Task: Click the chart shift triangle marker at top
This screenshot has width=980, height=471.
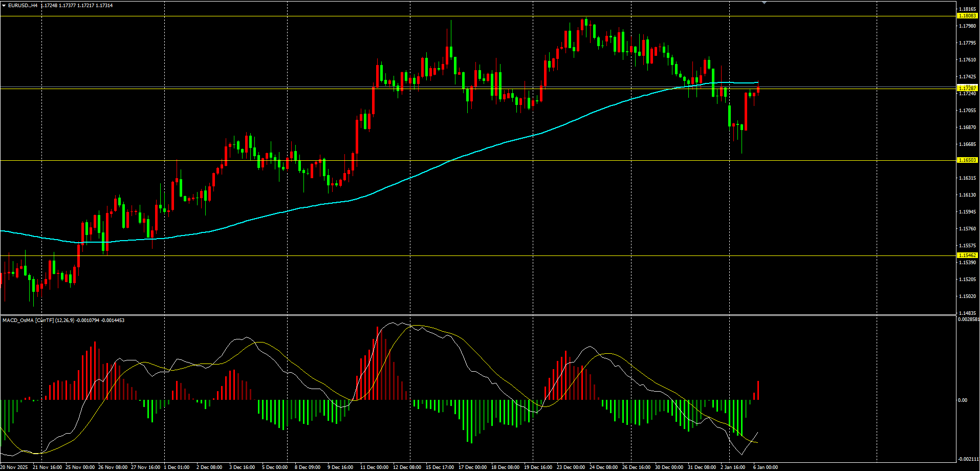Action: (764, 3)
